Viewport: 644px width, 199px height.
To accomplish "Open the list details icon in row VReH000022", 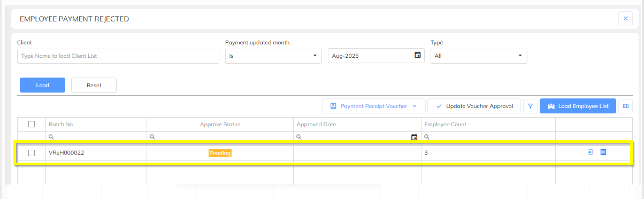I will 603,152.
